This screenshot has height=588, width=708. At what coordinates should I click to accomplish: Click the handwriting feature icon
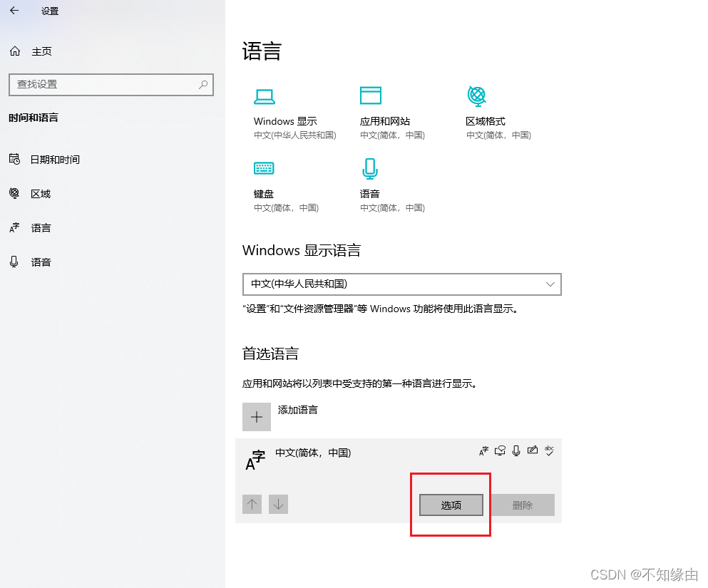point(533,450)
